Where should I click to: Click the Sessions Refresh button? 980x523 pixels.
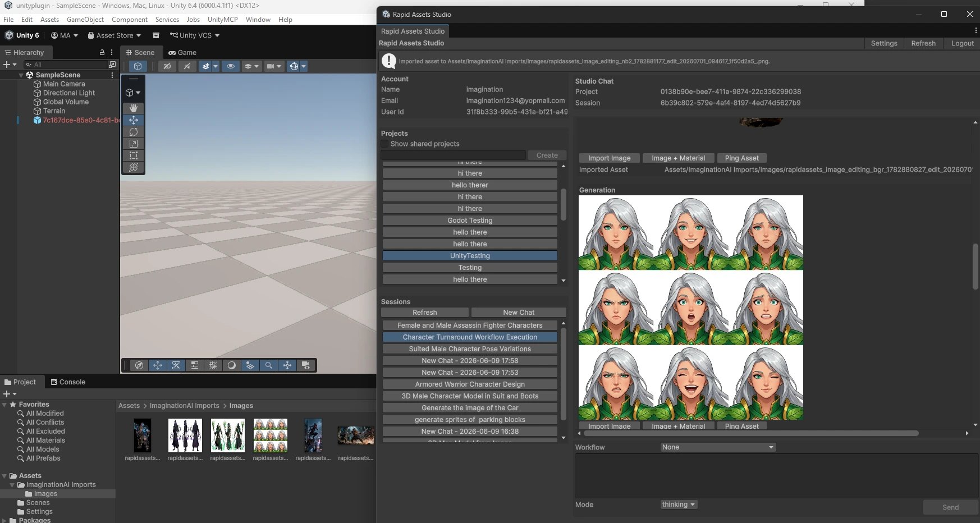(x=425, y=313)
